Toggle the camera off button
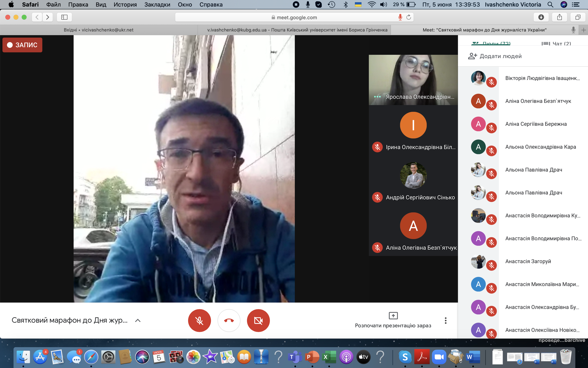This screenshot has width=588, height=368. pos(258,320)
